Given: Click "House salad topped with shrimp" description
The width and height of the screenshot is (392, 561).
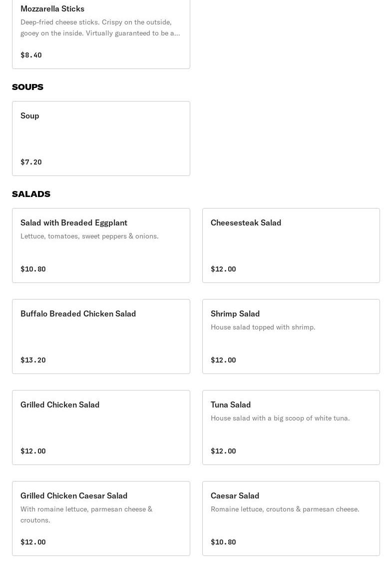Looking at the screenshot, I should [x=263, y=327].
